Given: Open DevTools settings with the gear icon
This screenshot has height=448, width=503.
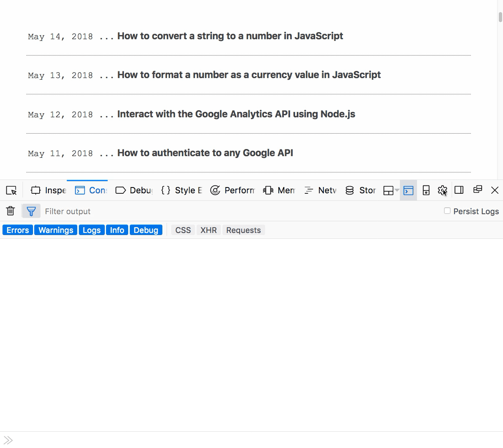Looking at the screenshot, I should pos(442,190).
